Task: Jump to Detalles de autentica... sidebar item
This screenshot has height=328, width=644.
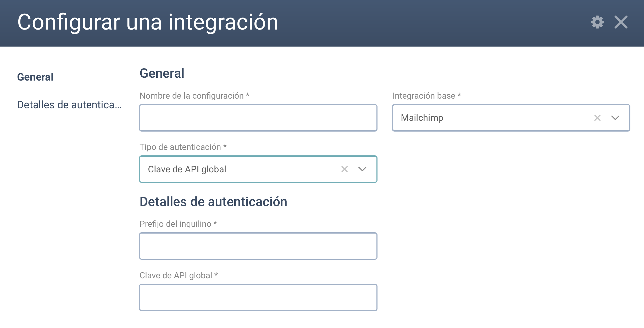Action: tap(69, 105)
